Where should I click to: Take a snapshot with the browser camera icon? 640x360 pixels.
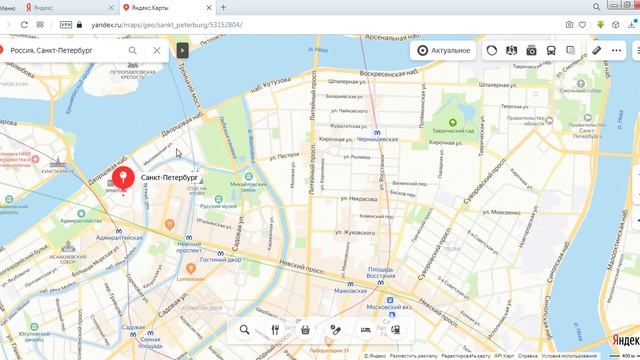coord(569,25)
